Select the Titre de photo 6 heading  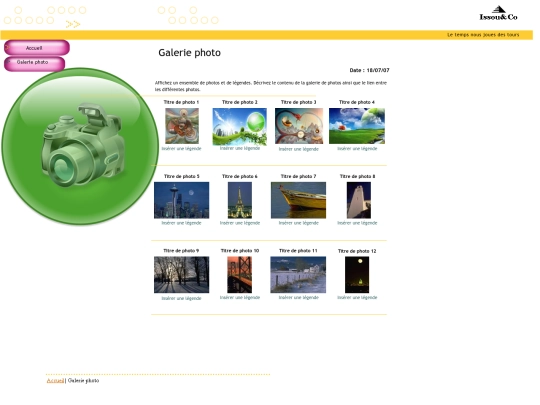[240, 176]
